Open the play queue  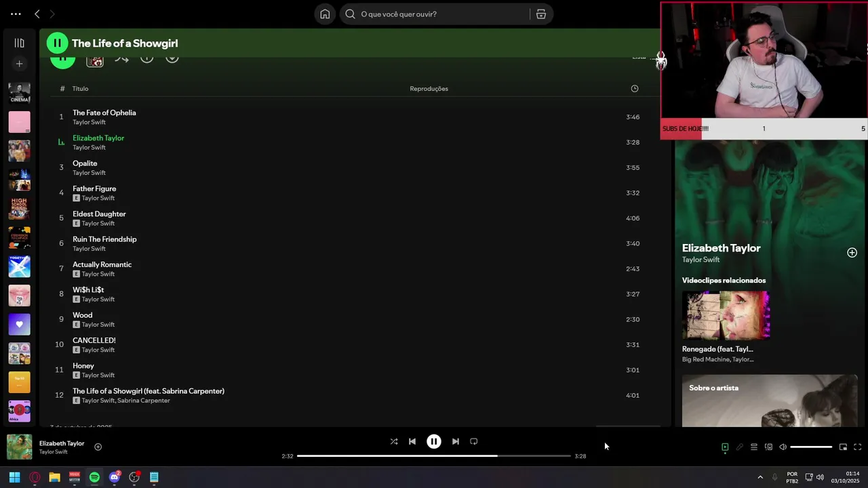coord(754,447)
